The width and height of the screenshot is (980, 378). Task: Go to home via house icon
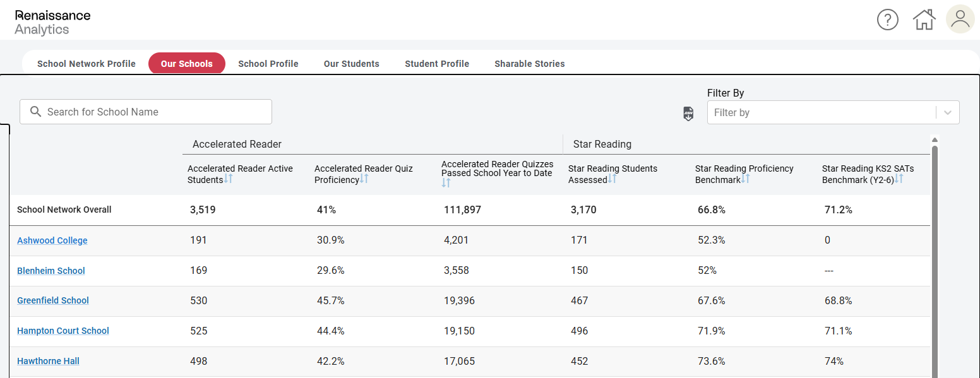(x=924, y=20)
